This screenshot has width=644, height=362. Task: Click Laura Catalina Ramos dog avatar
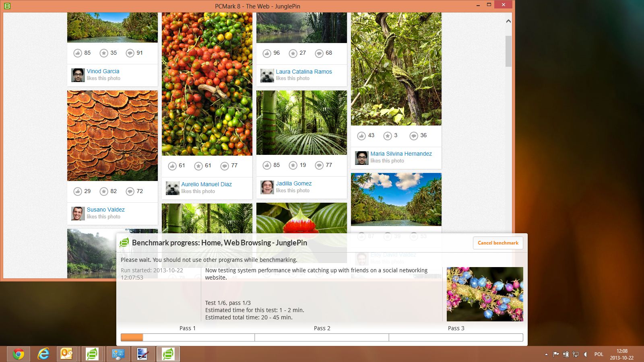point(267,76)
